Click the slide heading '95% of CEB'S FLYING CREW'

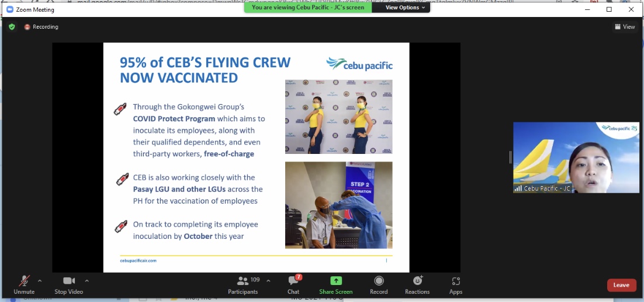205,63
